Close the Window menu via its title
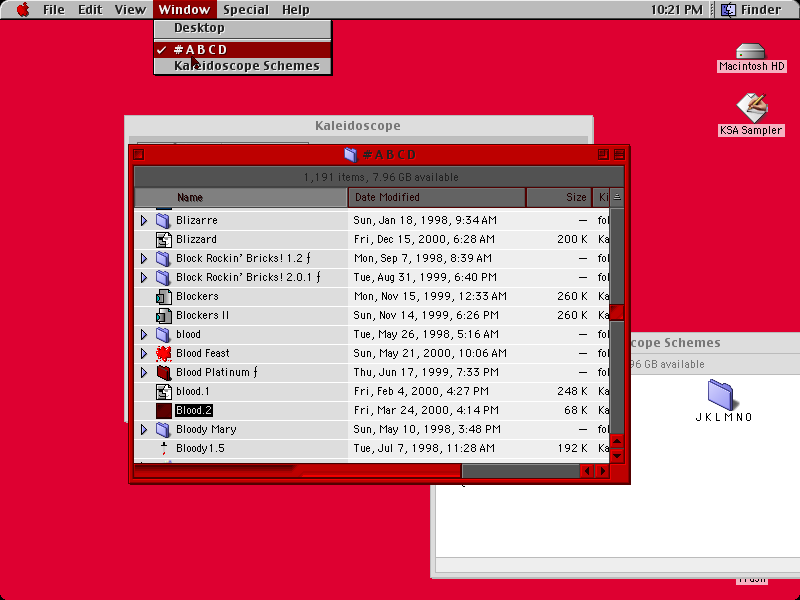800x600 pixels. (184, 10)
